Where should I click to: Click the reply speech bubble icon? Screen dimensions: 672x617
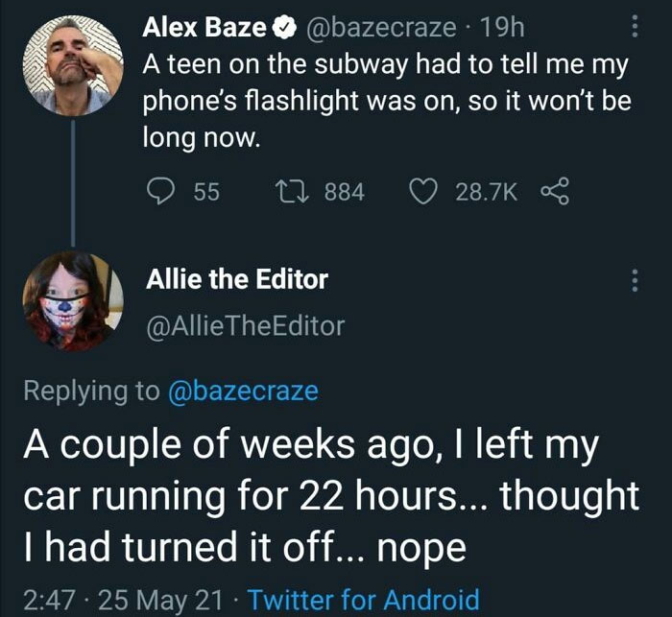160,192
